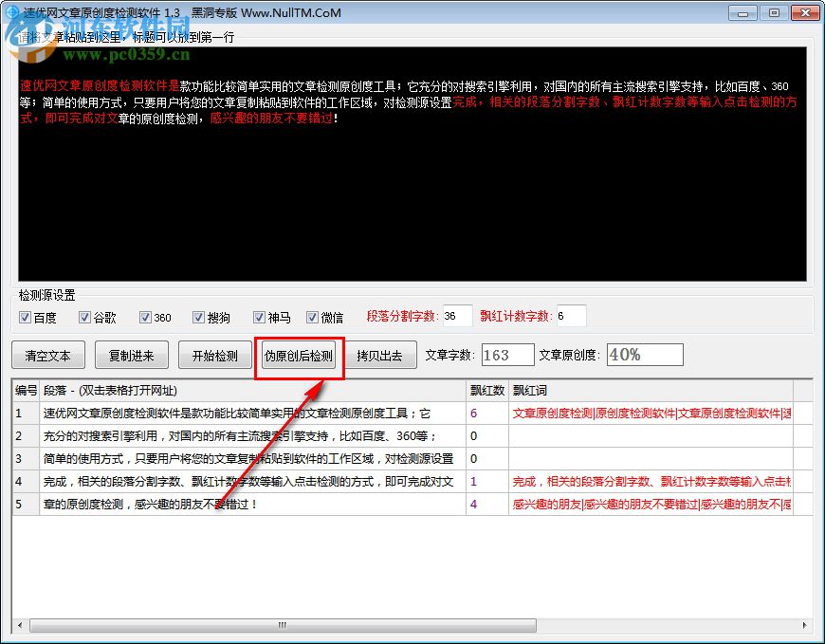Screen dimensions: 825x644
Task: Select row 2 paragraph starting 充分的对搜索引擎
Action: (x=252, y=435)
